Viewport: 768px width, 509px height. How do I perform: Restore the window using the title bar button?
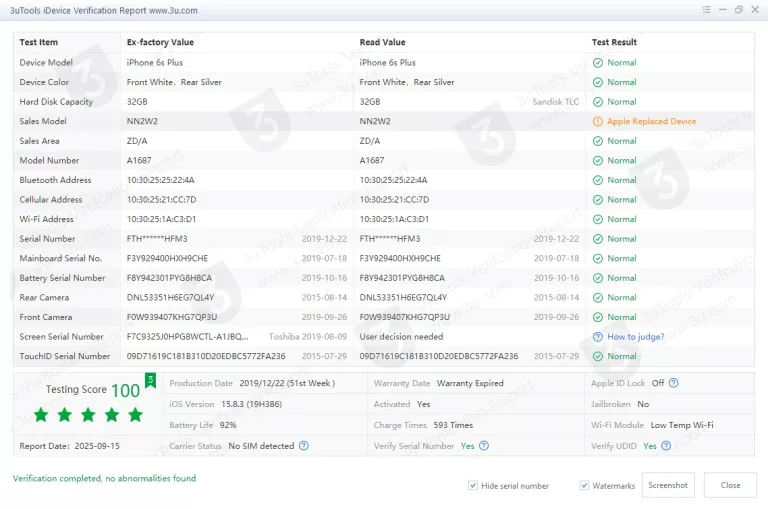click(739, 9)
